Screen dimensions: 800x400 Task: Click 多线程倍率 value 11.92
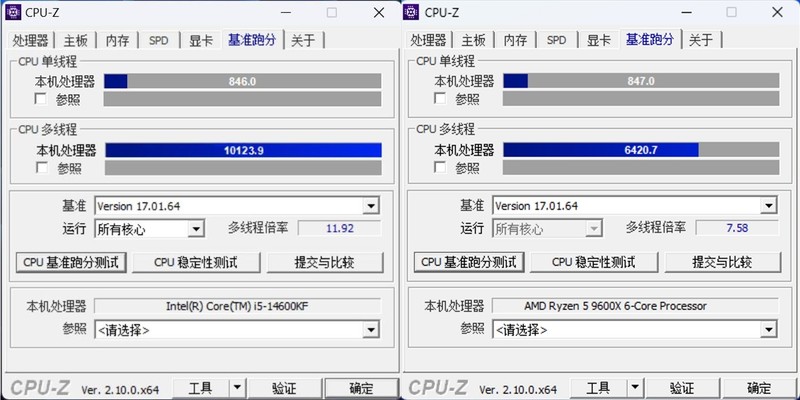[340, 228]
